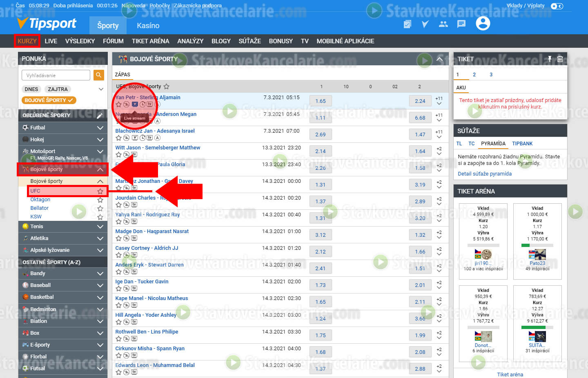
Task: Open Detail súťaže pyramída link
Action: coord(485,174)
